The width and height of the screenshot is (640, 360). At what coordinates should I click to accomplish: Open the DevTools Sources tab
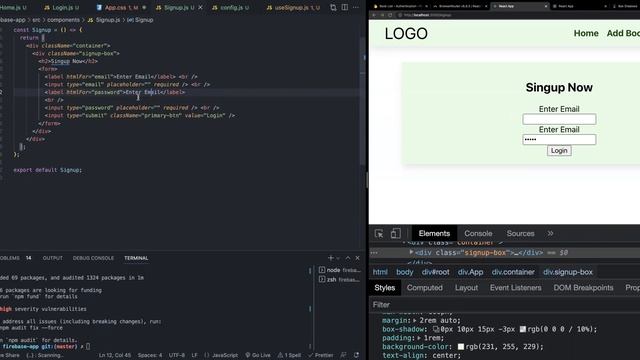[520, 233]
